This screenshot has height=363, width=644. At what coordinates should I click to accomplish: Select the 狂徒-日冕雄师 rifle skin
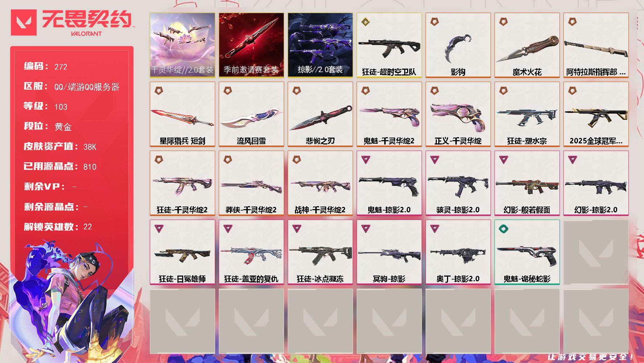(x=182, y=252)
